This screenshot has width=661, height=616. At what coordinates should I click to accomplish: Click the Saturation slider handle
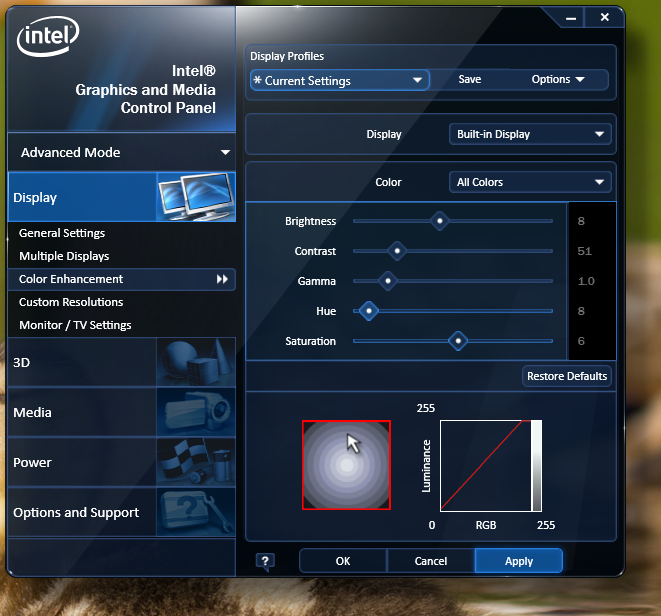click(x=458, y=341)
